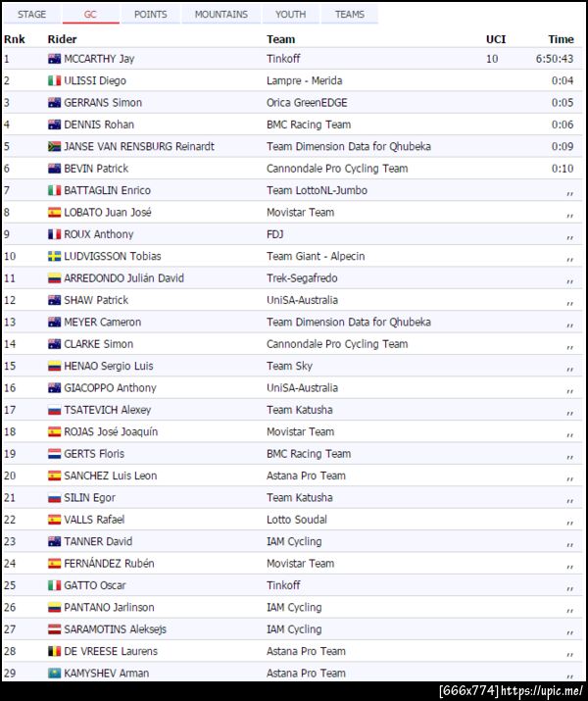Image resolution: width=588 pixels, height=701 pixels.
Task: Click the Rnk column header
Action: [15, 39]
